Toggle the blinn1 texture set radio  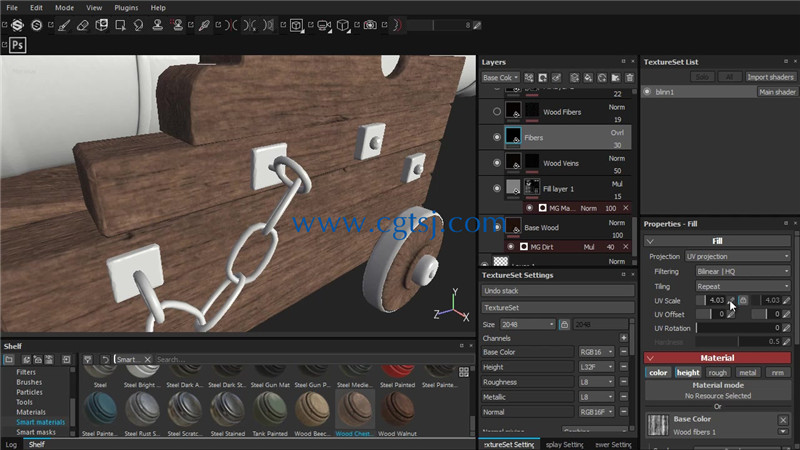pyautogui.click(x=647, y=92)
